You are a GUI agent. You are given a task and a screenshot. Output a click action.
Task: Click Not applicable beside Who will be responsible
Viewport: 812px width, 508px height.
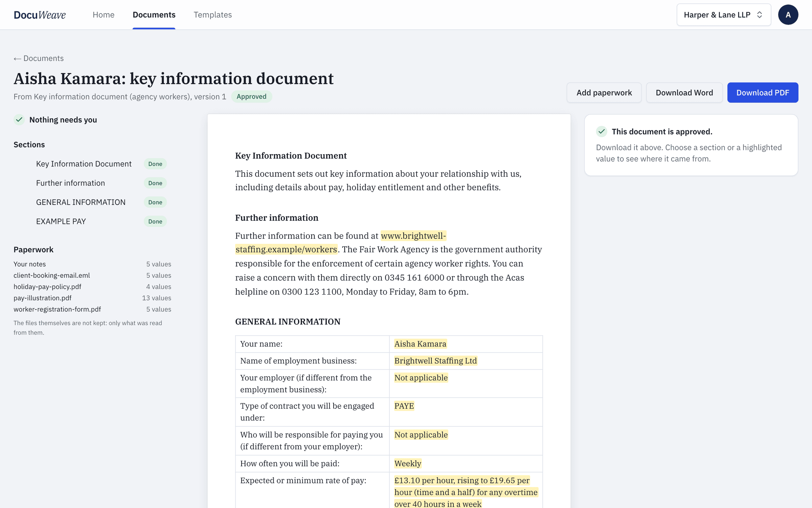[x=421, y=435]
